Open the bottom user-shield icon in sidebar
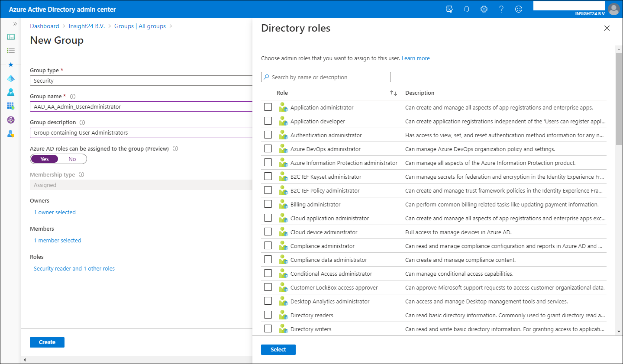The width and height of the screenshot is (623, 364). tap(11, 134)
